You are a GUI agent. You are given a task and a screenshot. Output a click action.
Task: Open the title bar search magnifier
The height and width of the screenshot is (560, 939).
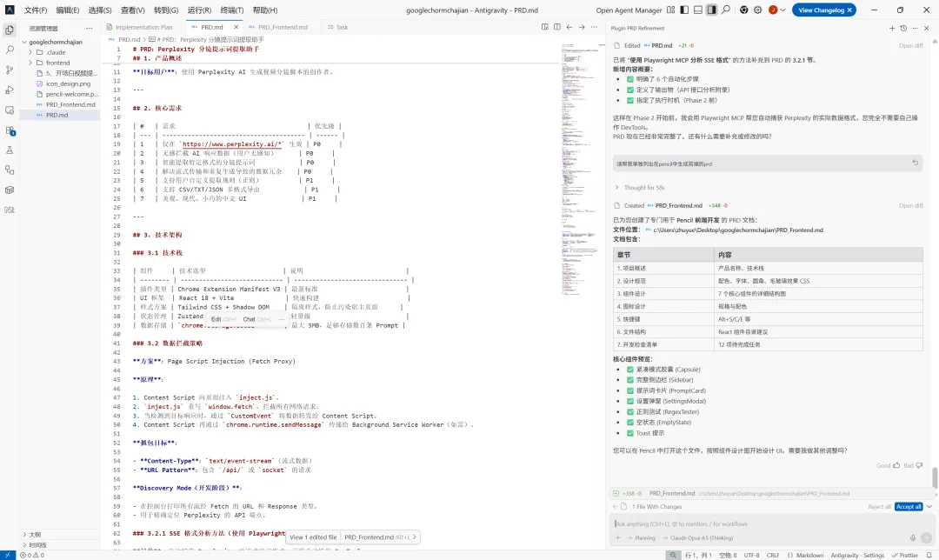click(725, 10)
